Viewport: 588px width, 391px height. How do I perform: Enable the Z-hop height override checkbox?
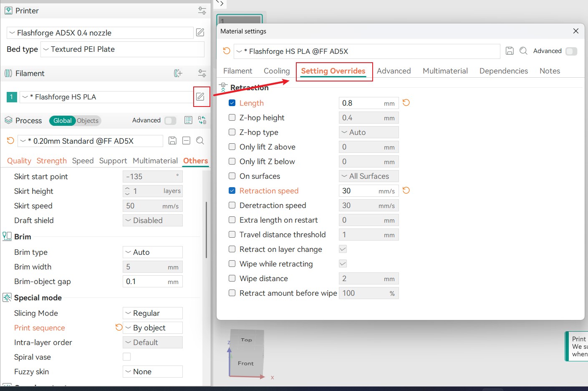pos(232,118)
